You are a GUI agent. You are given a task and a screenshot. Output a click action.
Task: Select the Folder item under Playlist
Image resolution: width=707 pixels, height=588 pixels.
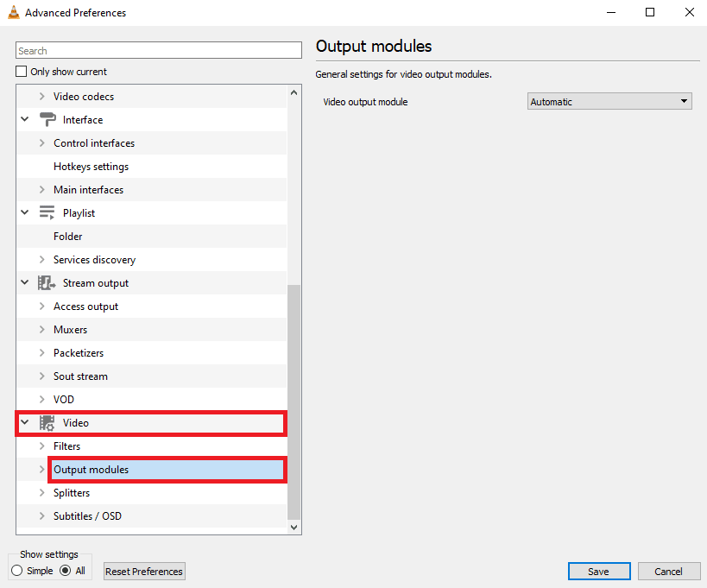tap(67, 237)
